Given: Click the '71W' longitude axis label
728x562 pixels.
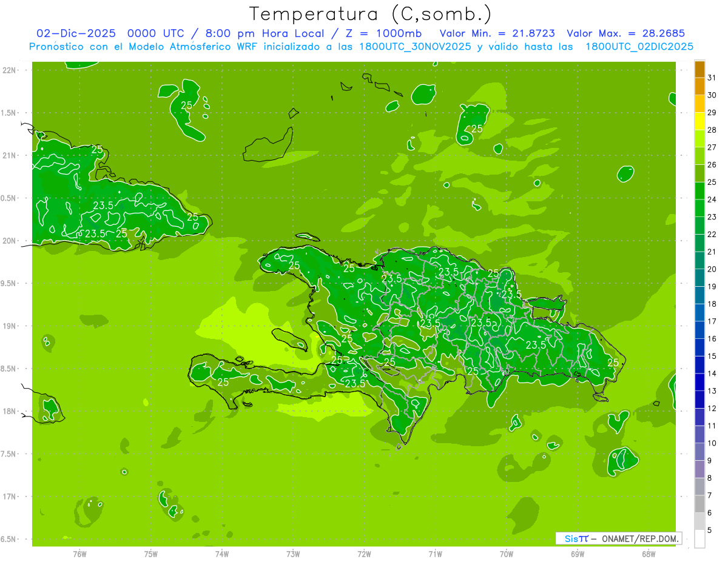Looking at the screenshot, I should point(435,554).
